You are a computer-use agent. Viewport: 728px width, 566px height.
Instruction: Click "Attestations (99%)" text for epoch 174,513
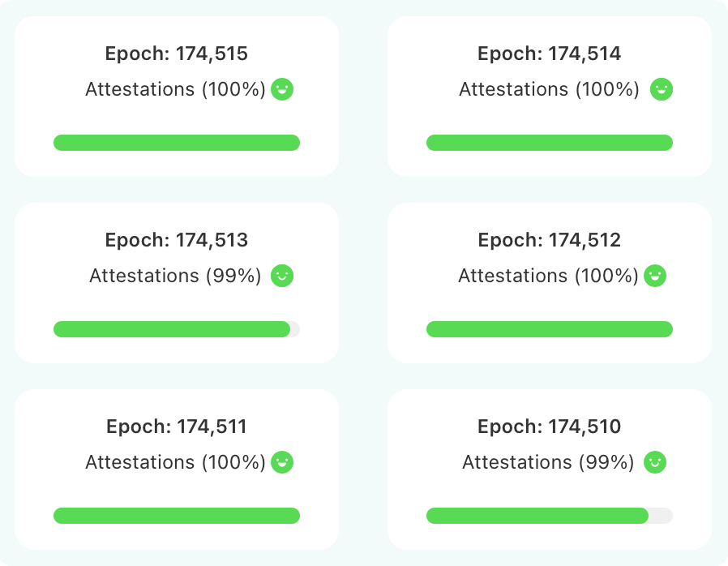[x=175, y=276]
